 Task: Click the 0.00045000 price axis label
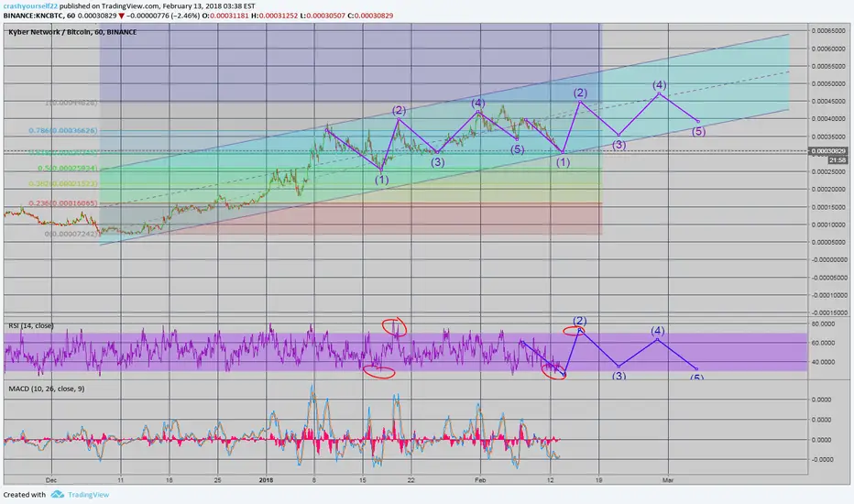point(828,102)
